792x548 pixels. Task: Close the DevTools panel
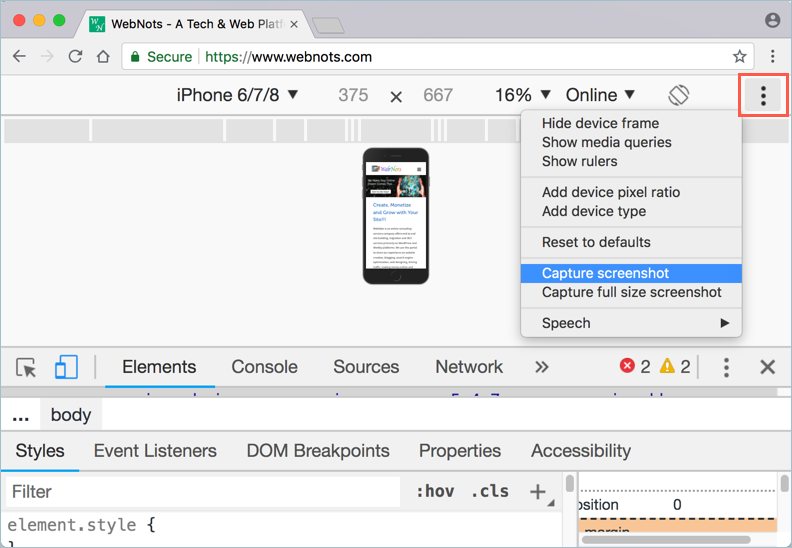(x=767, y=367)
